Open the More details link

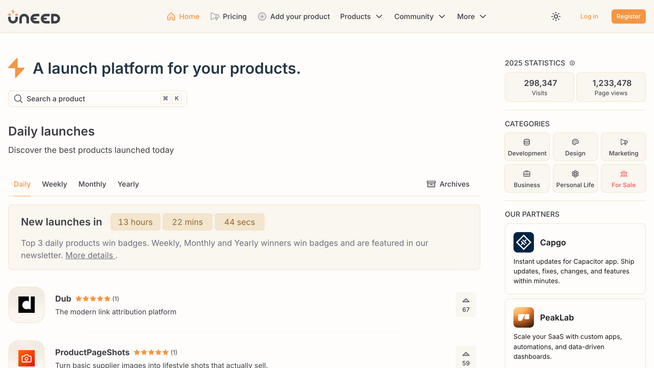[90, 255]
